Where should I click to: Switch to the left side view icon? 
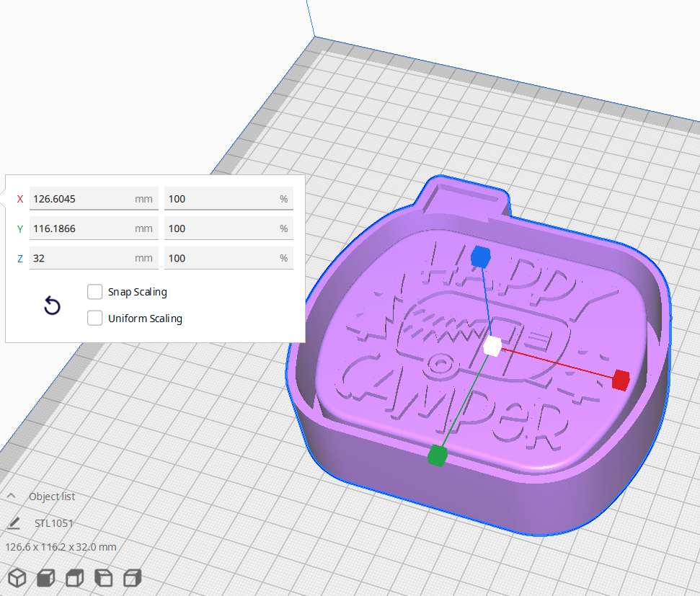(102, 577)
